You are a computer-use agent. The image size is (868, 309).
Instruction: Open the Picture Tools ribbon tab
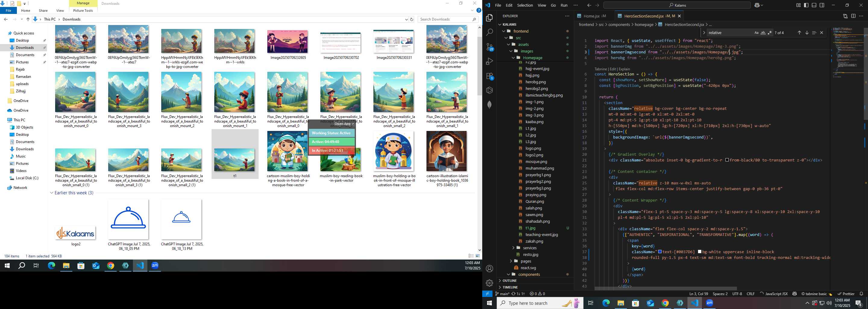83,11
